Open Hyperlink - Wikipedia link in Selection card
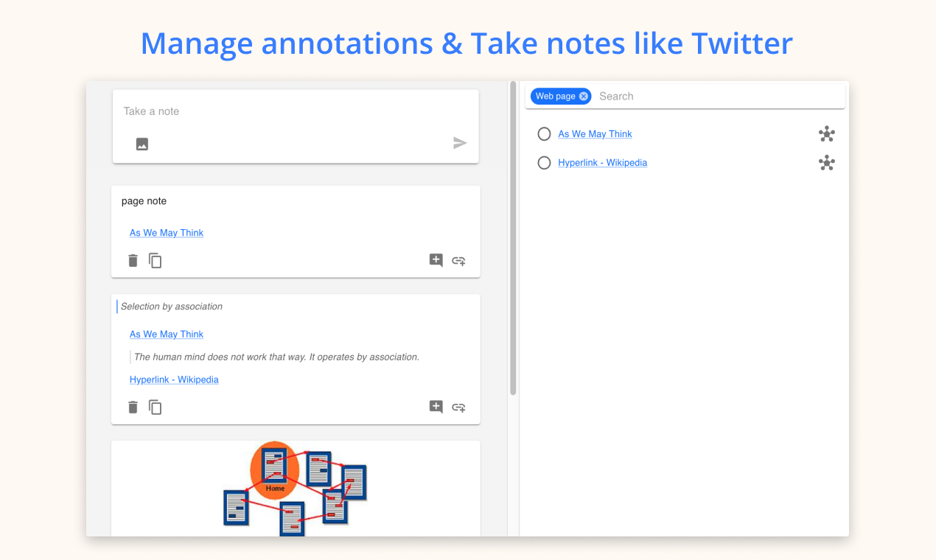Image resolution: width=936 pixels, height=560 pixels. pyautogui.click(x=174, y=380)
